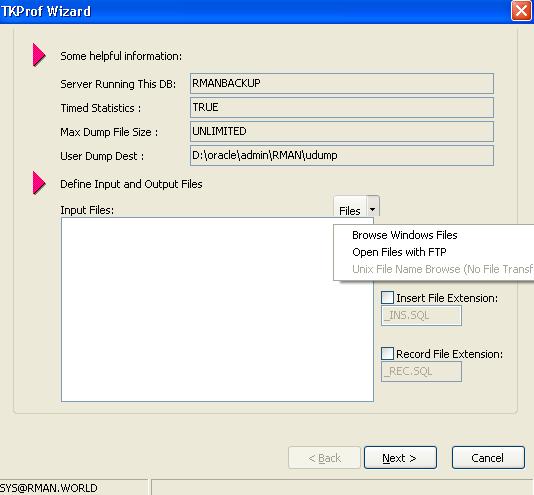
Task: Click the 'Server Running This DB:' label
Action: pyautogui.click(x=118, y=84)
